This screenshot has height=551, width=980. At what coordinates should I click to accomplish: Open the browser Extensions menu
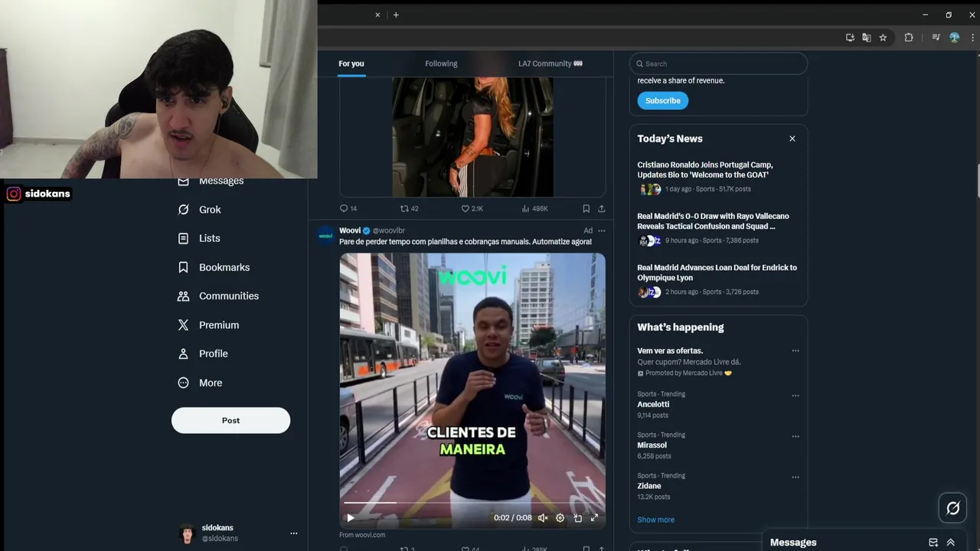(909, 37)
